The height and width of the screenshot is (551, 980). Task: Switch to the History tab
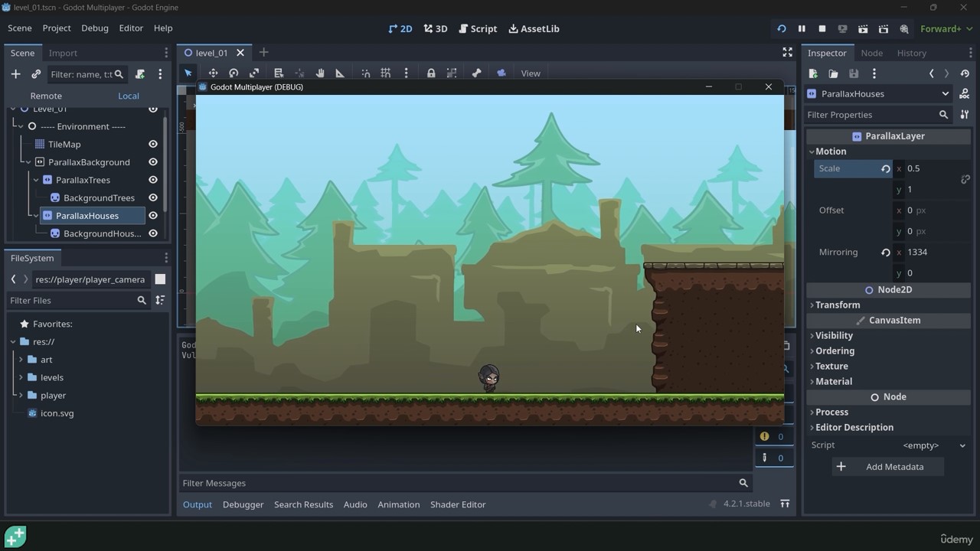911,53
